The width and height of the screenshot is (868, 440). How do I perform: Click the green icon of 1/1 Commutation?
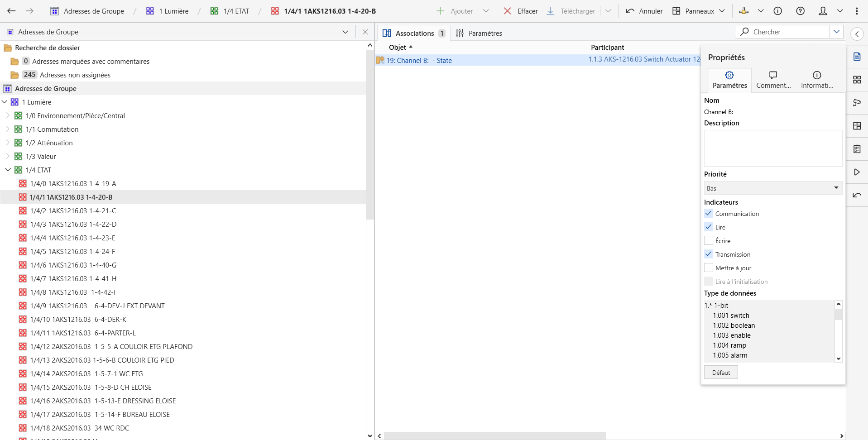point(18,129)
